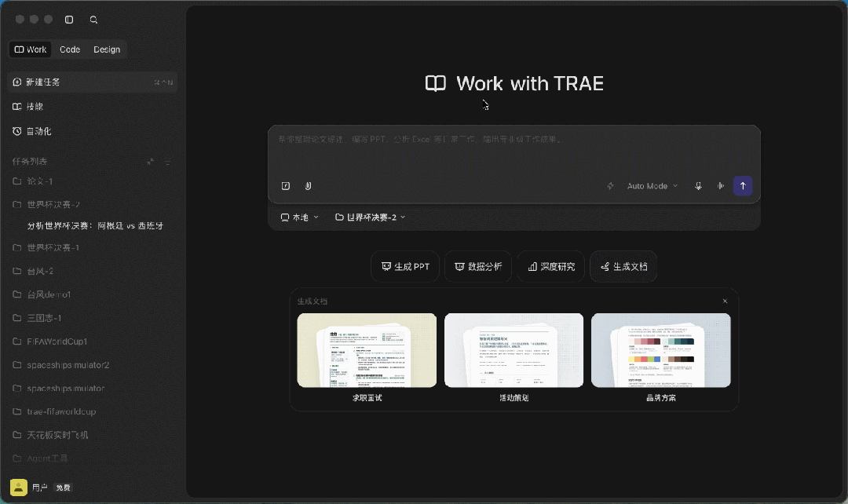The image size is (848, 504).
Task: Close the 生成文档 template panel
Action: coord(726,301)
